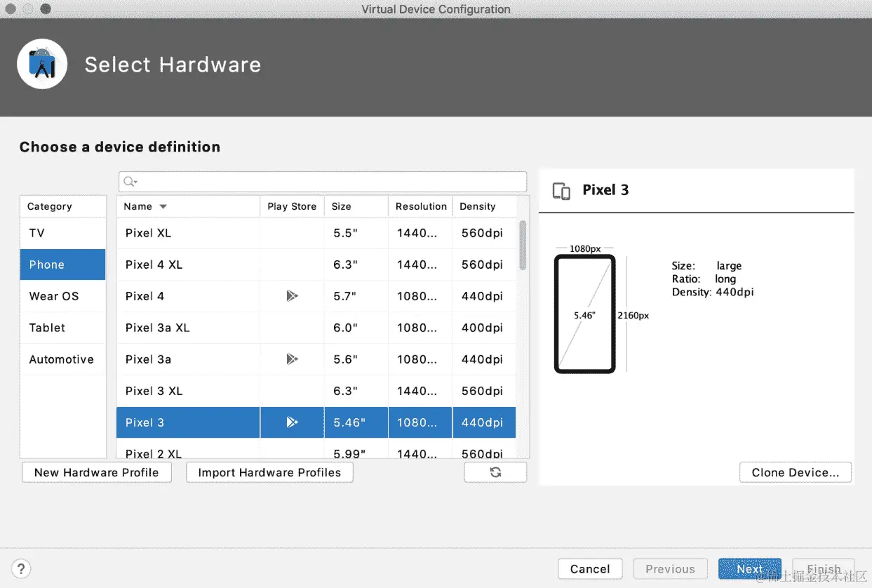872x588 pixels.
Task: Select the Tablet category
Action: (62, 328)
